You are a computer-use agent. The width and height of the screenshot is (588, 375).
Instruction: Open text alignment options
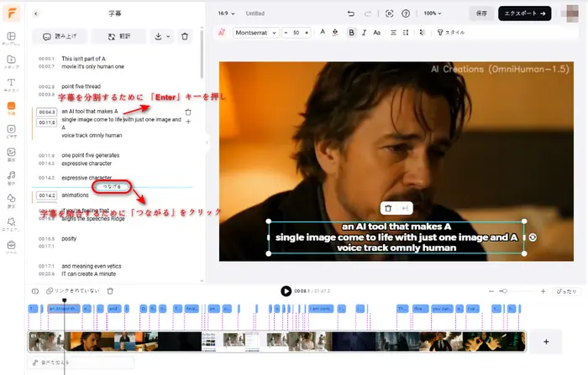coord(393,33)
